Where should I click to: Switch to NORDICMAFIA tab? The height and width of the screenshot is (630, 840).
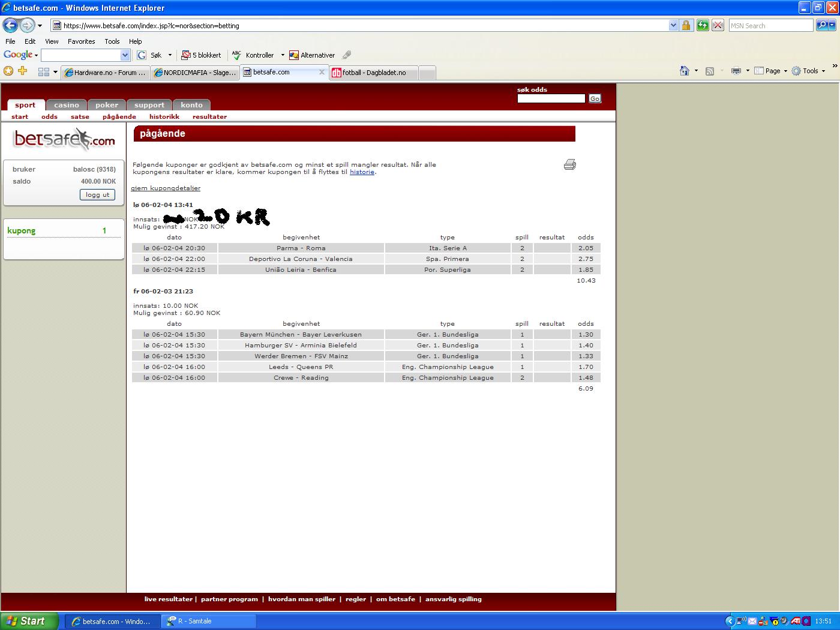[194, 73]
